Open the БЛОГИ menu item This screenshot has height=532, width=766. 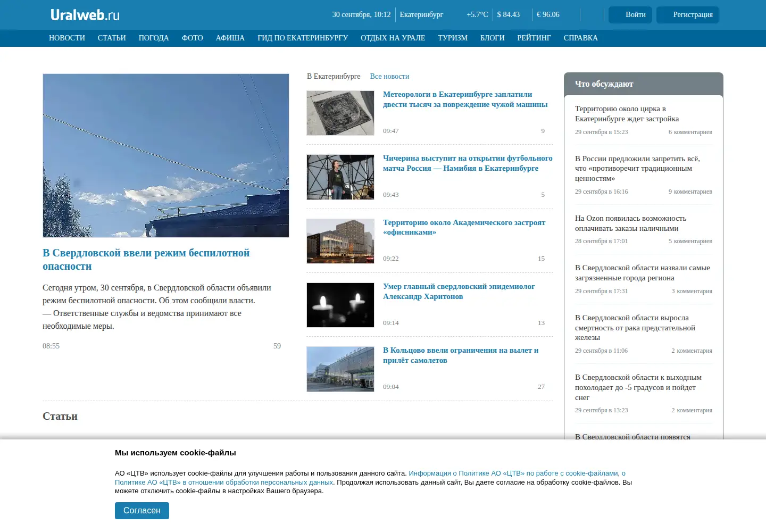(493, 38)
